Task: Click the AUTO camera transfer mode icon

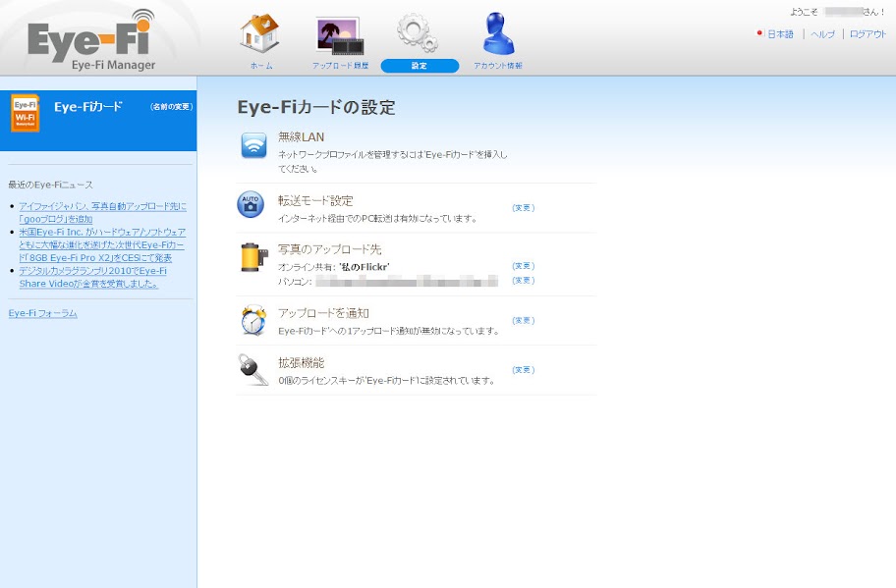Action: pos(252,204)
